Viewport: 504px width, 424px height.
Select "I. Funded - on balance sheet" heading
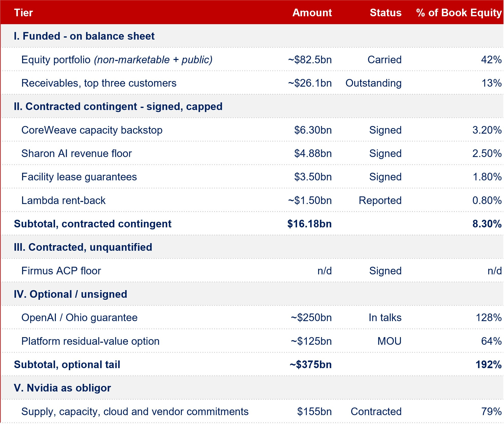[x=84, y=36]
